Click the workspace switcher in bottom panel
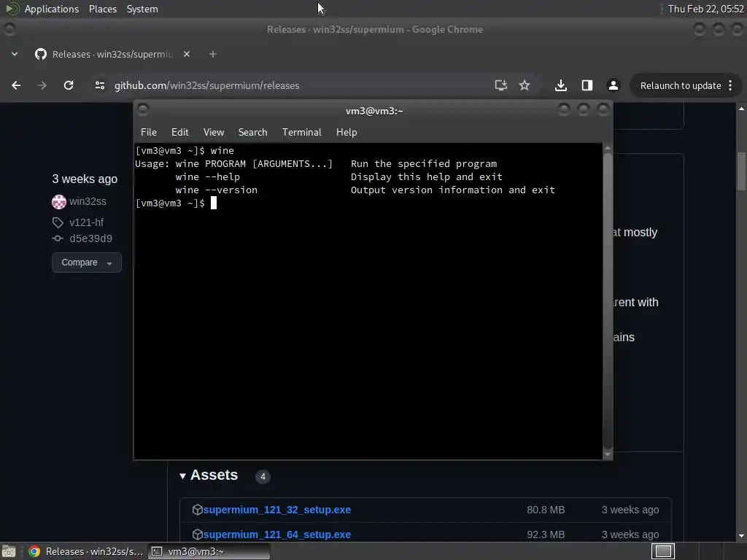This screenshot has width=747, height=560. (x=663, y=551)
